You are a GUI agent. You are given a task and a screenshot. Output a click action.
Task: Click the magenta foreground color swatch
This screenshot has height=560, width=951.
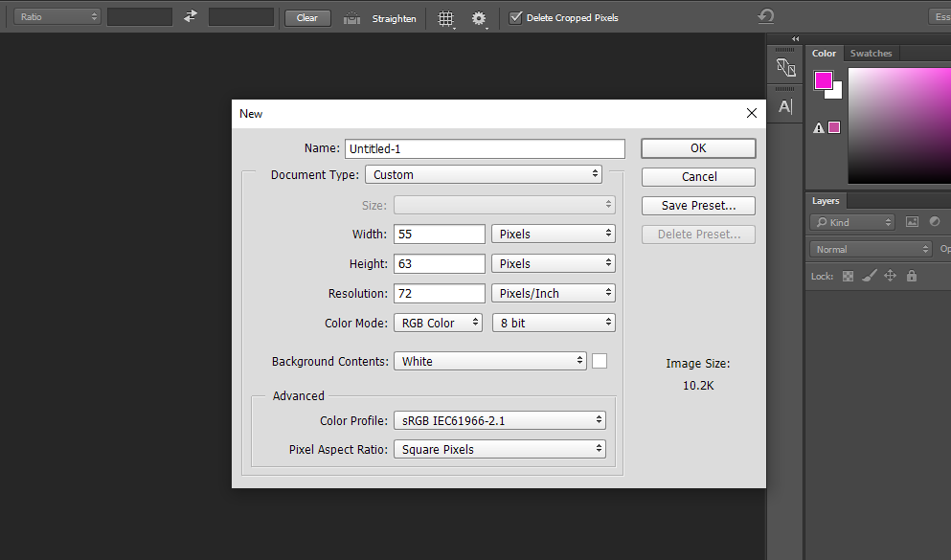(824, 81)
